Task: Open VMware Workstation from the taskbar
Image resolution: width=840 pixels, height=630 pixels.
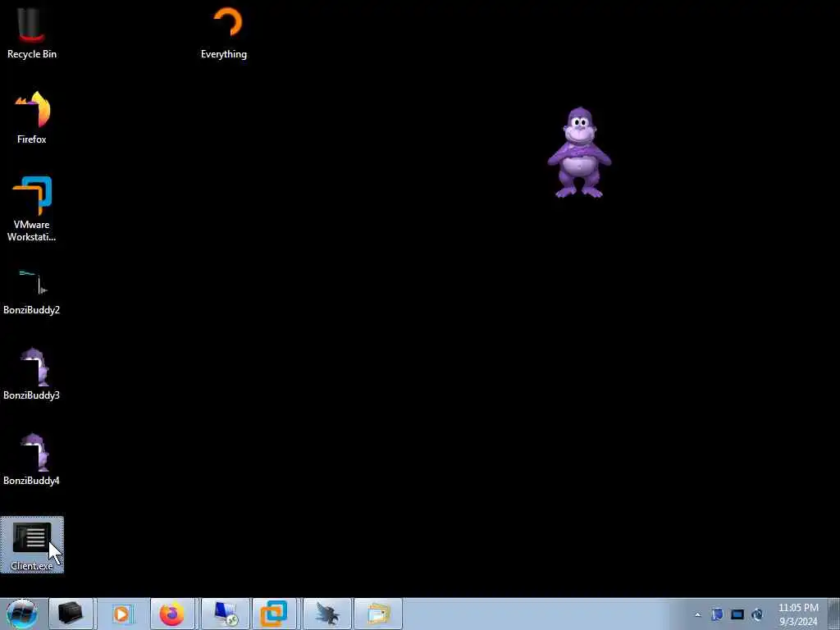Action: tap(274, 614)
